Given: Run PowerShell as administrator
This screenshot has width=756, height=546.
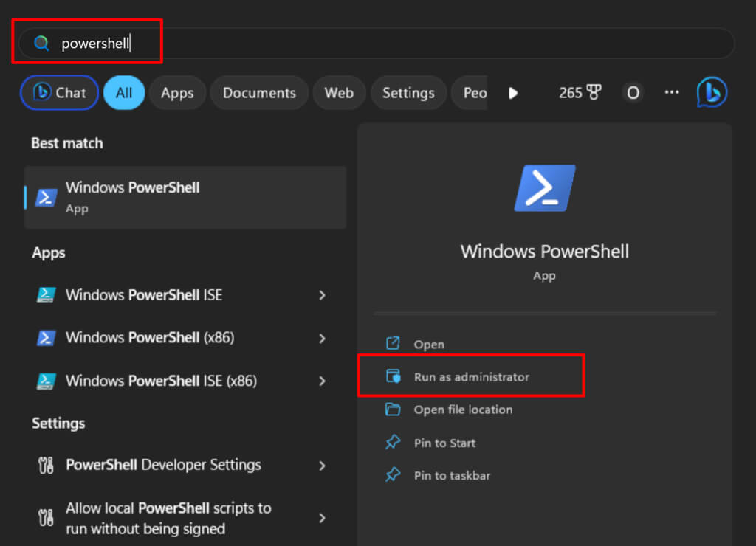Looking at the screenshot, I should tap(471, 377).
